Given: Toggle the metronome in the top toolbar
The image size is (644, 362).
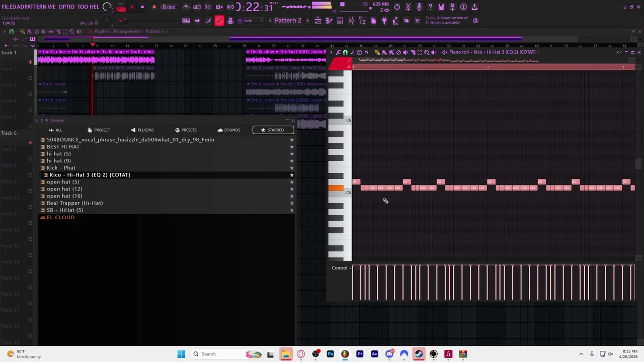Looking at the screenshot, I should tap(186, 7).
